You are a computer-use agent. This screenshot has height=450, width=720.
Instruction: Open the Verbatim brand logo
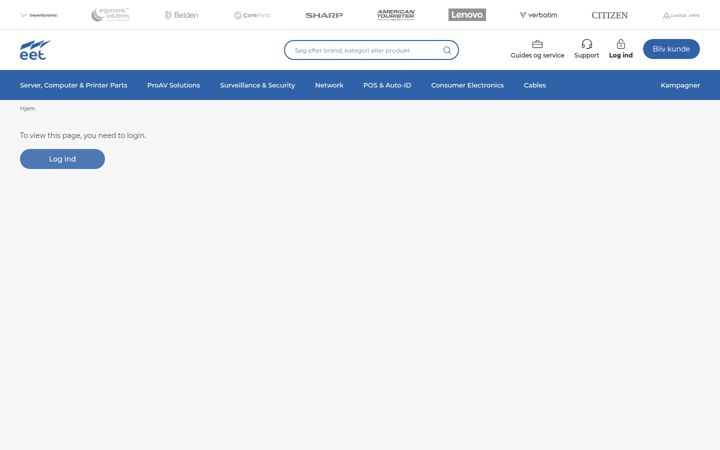coord(538,15)
